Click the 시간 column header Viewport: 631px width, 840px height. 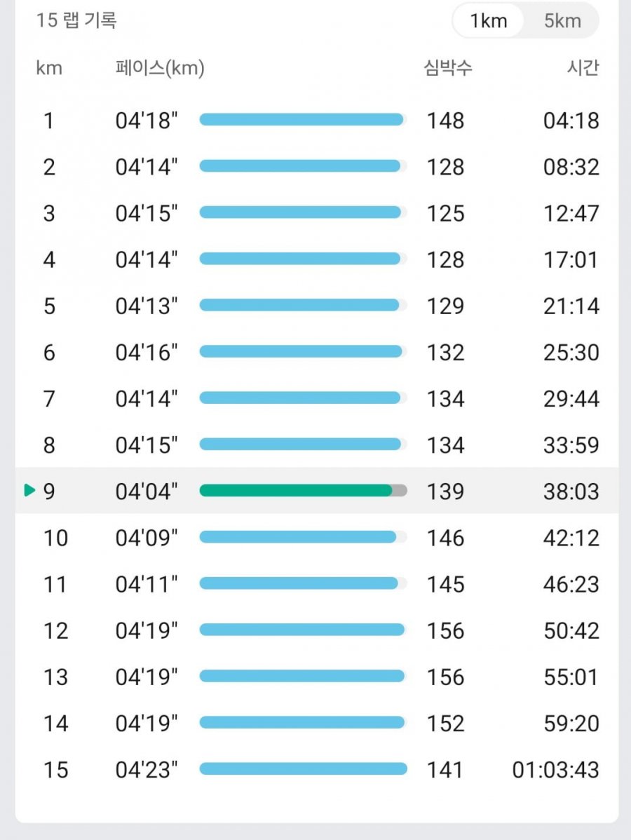[x=583, y=67]
